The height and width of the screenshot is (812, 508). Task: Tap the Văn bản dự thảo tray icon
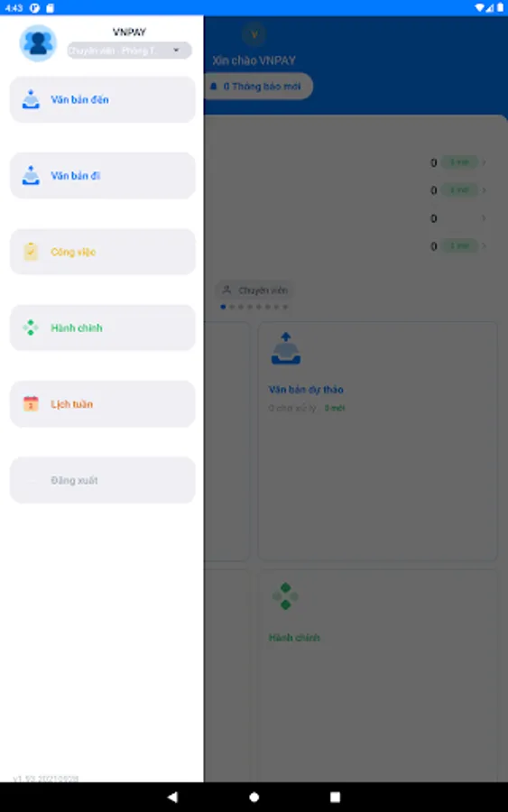coord(286,348)
